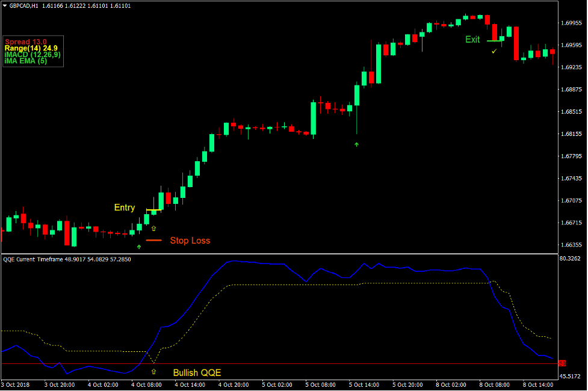This screenshot has height=391, width=588.
Task: Click the Entry text label
Action: [125, 208]
